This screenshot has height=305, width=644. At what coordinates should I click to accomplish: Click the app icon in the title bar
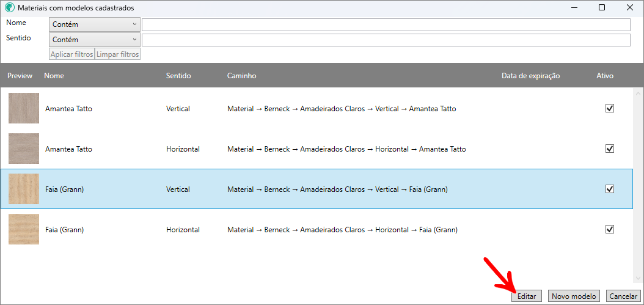(9, 8)
